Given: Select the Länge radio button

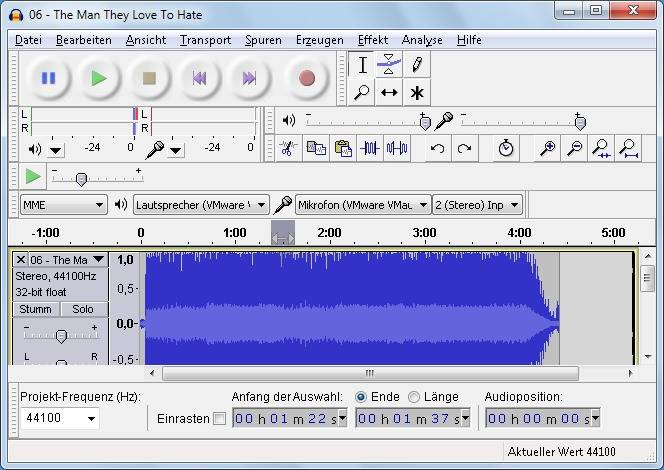Looking at the screenshot, I should [414, 397].
